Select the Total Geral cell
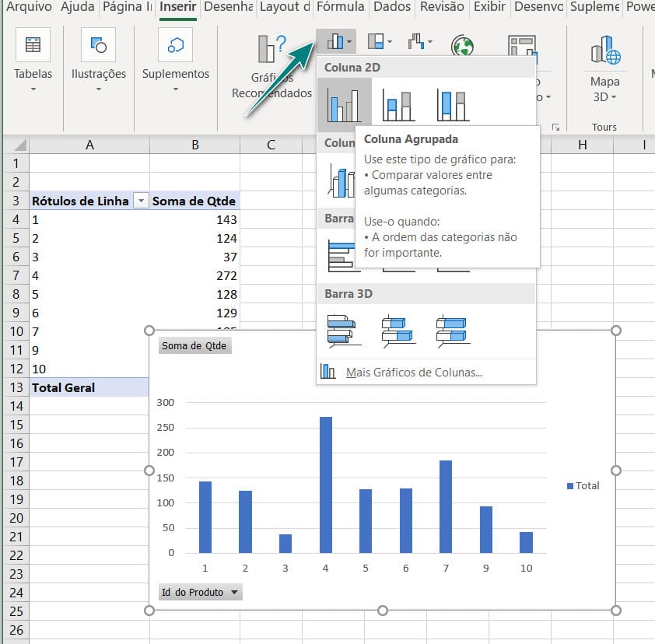655x644 pixels. pyautogui.click(x=89, y=387)
